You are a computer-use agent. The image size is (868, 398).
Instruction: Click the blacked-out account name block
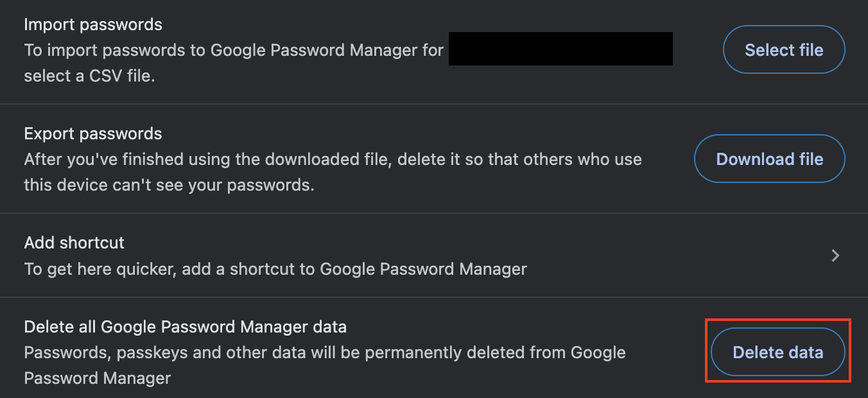pos(560,49)
